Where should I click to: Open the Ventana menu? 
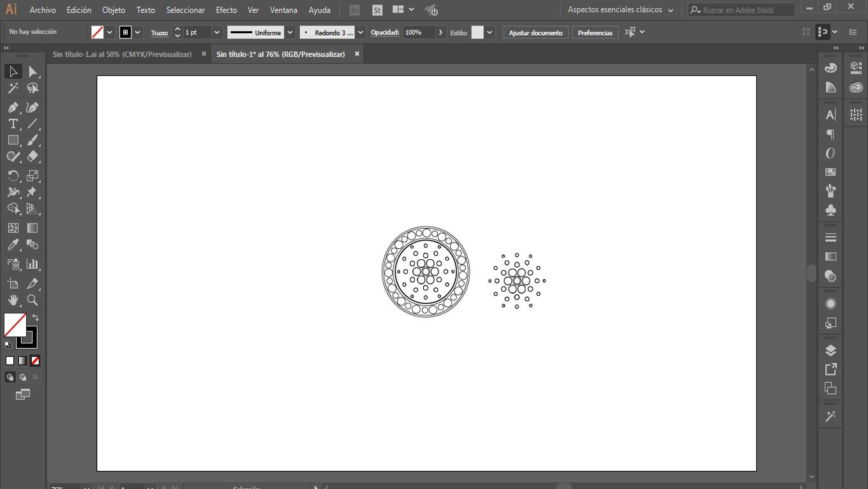point(283,10)
